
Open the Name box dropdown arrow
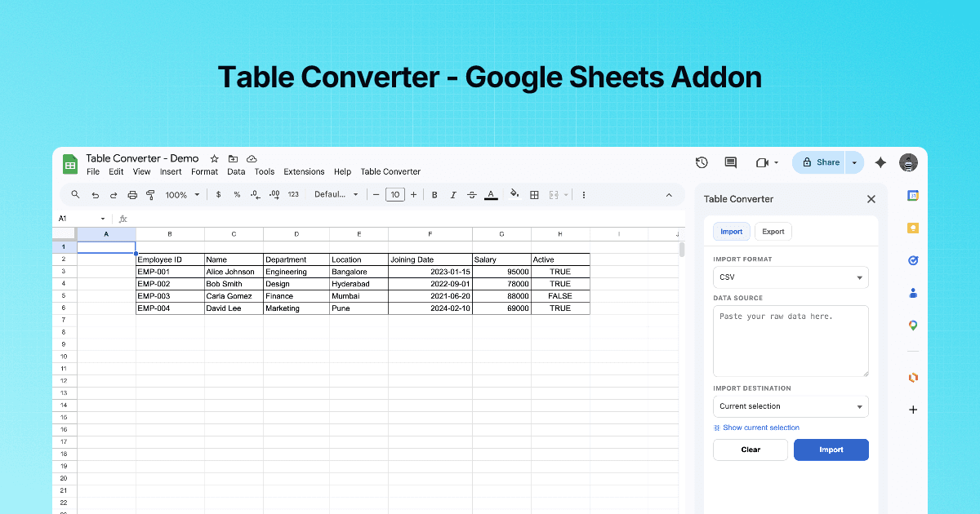[x=103, y=219]
